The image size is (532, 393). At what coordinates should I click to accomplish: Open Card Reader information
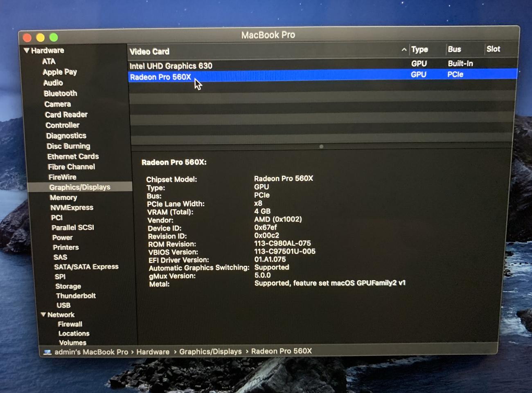(x=66, y=115)
